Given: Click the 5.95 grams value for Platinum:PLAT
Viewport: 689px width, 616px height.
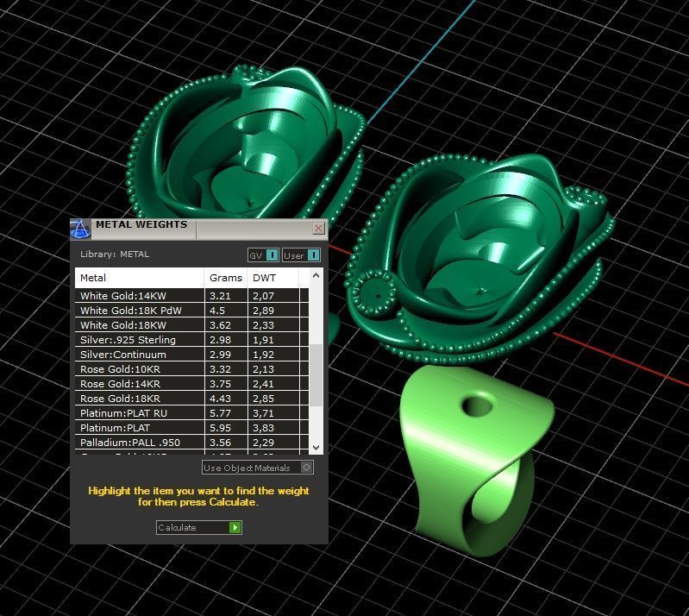Looking at the screenshot, I should pyautogui.click(x=220, y=428).
